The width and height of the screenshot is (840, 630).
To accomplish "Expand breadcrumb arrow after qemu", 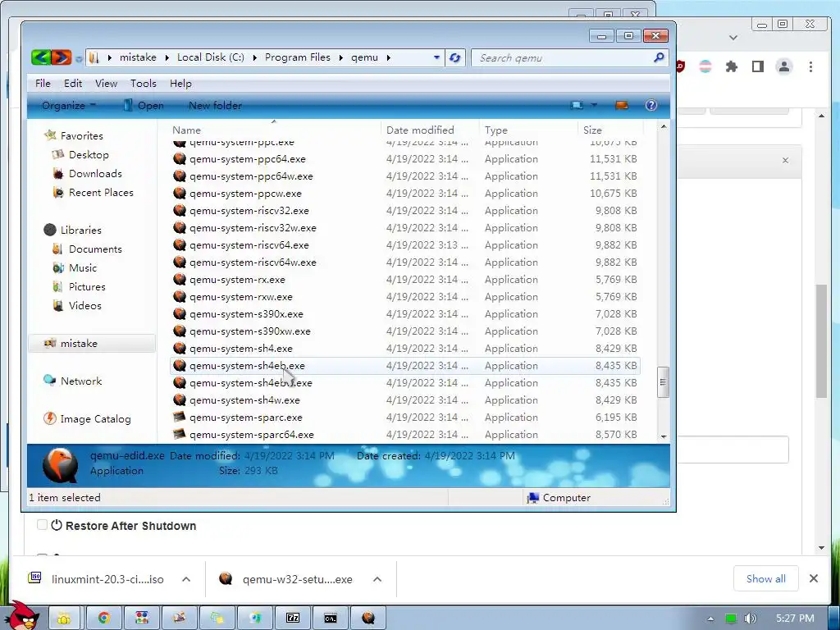I will coord(388,57).
